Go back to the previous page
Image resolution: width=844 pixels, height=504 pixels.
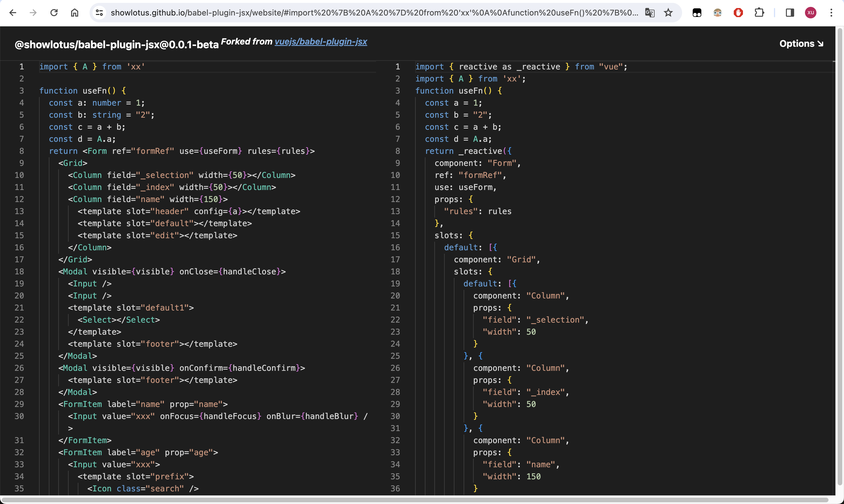tap(13, 13)
